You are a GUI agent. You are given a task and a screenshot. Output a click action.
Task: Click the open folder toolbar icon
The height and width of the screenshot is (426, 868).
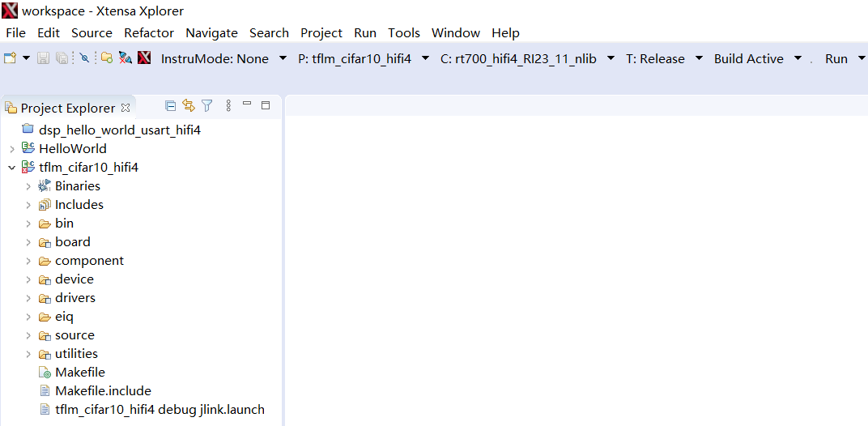click(106, 58)
